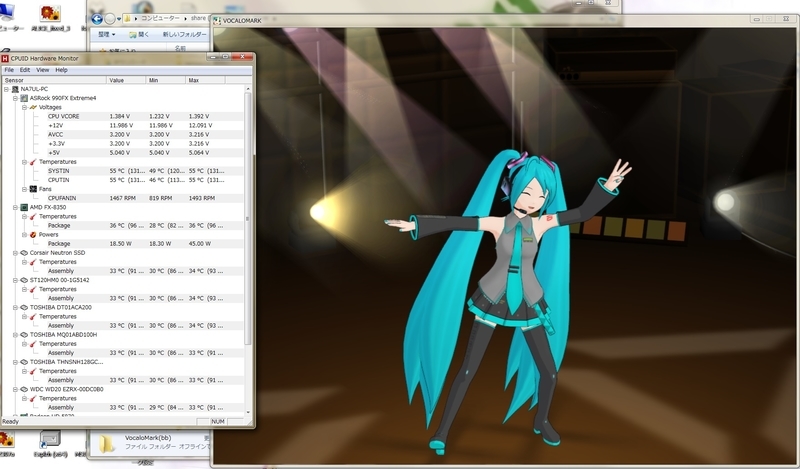Image resolution: width=800 pixels, height=469 pixels.
Task: Collapse the NA7UL-PC root node
Action: (7, 89)
